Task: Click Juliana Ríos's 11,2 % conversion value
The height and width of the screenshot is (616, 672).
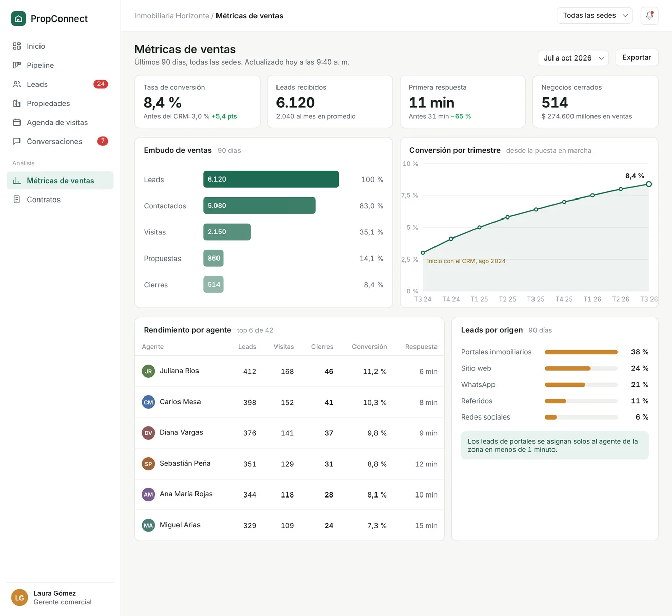Action: (x=374, y=371)
